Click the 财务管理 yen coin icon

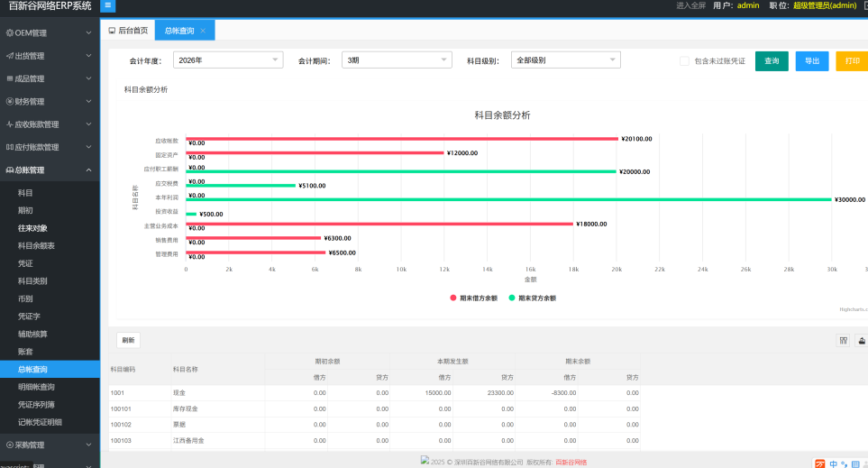point(9,102)
